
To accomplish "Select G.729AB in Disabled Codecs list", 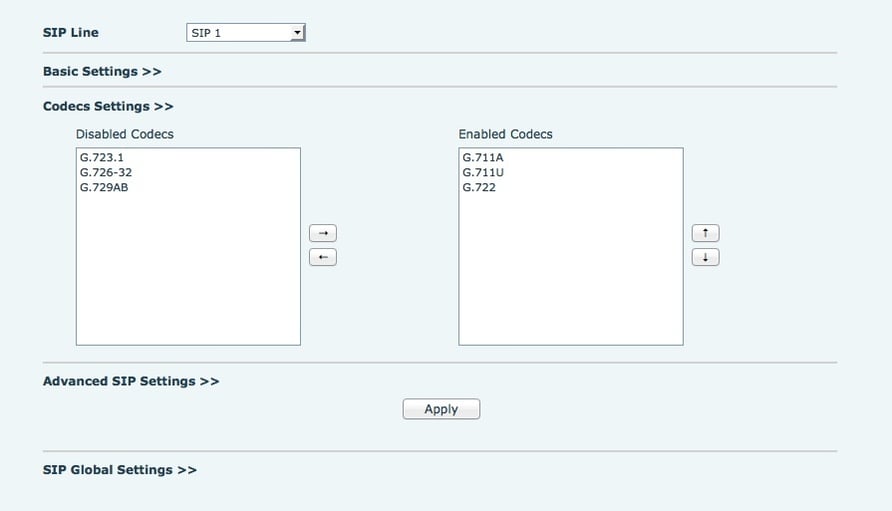I will (x=104, y=187).
